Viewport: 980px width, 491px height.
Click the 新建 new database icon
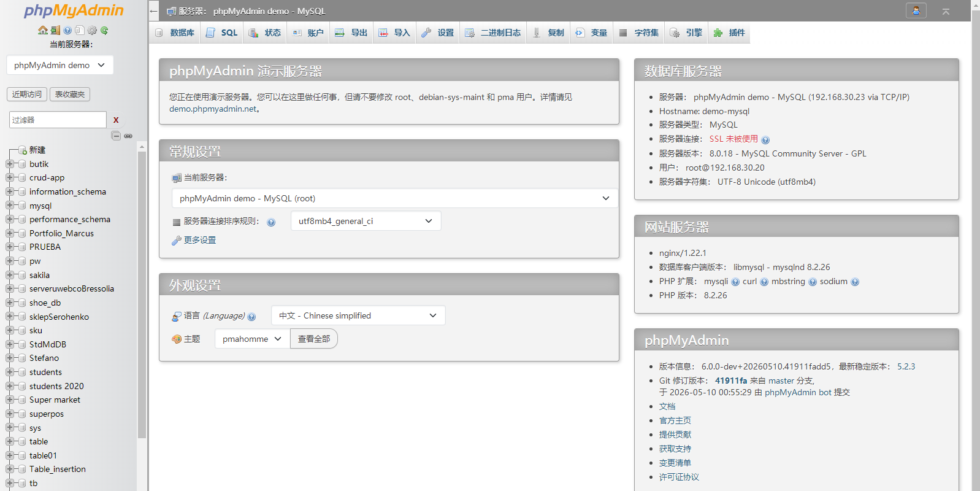(x=22, y=150)
